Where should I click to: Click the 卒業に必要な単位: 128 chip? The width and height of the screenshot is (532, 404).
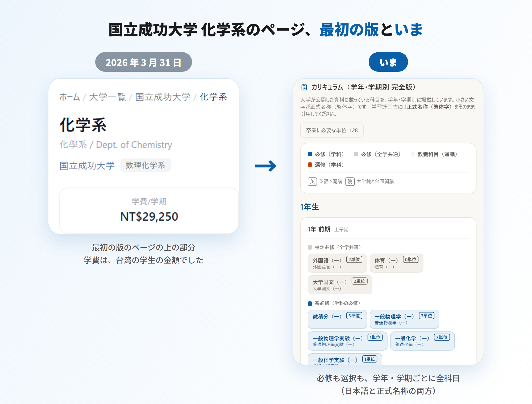(332, 130)
